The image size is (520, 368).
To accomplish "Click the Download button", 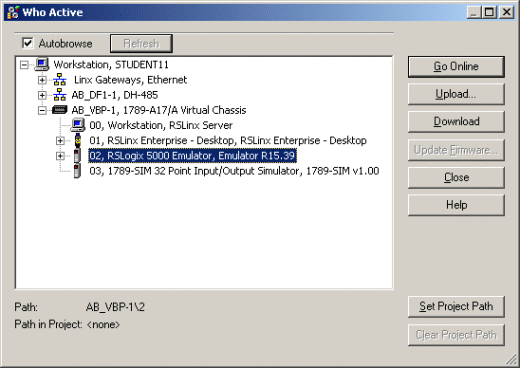I will (456, 122).
